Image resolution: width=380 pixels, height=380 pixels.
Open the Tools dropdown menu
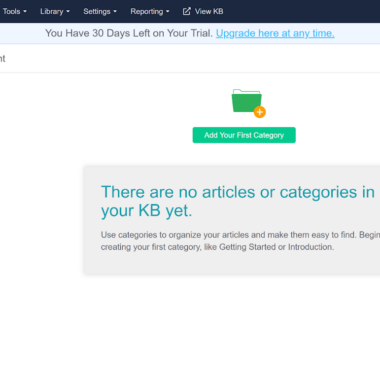(14, 11)
